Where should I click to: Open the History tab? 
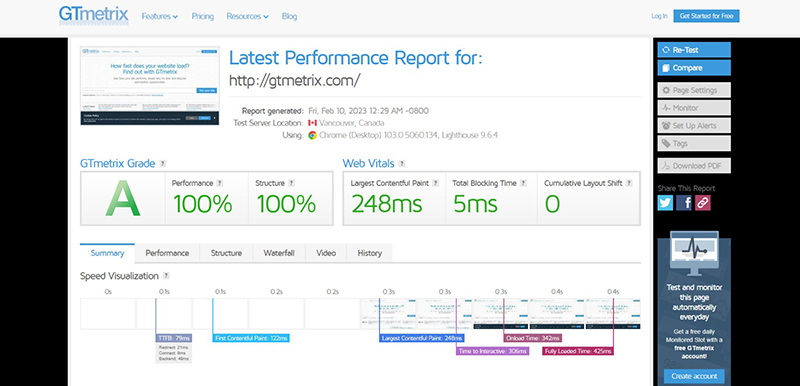(x=370, y=253)
